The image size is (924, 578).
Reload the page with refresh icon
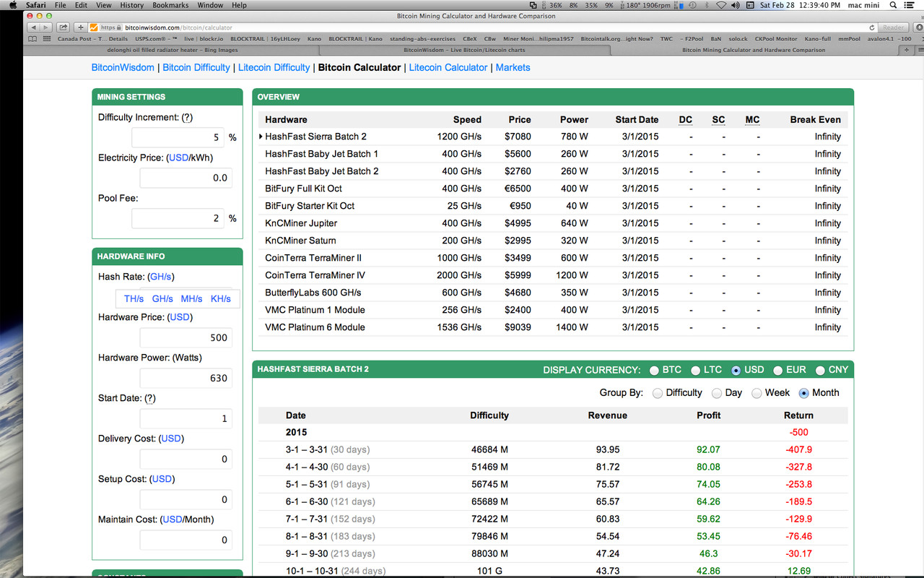coord(871,27)
